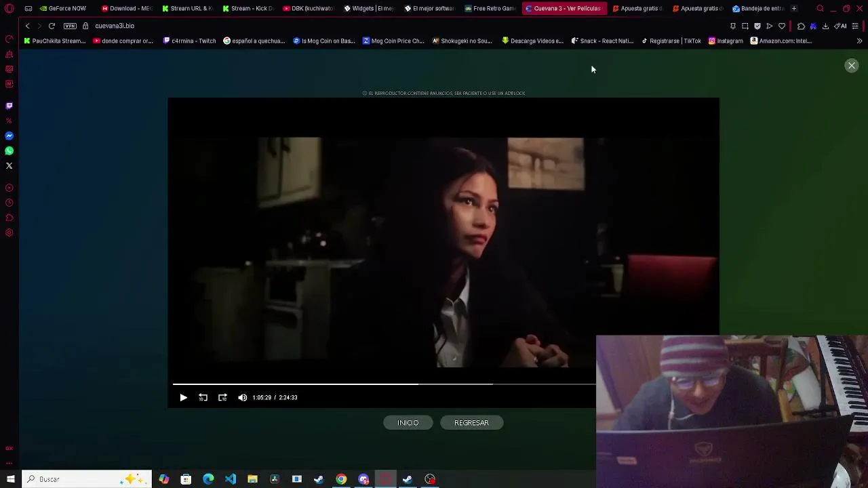Switch to the Widgets tab

[x=370, y=9]
